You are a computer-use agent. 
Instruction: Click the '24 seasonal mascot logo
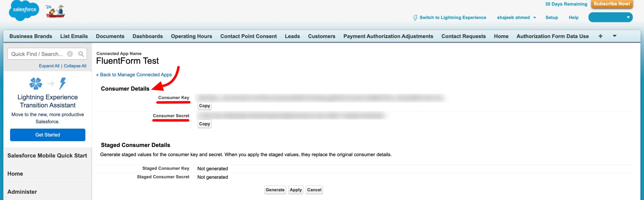click(55, 11)
